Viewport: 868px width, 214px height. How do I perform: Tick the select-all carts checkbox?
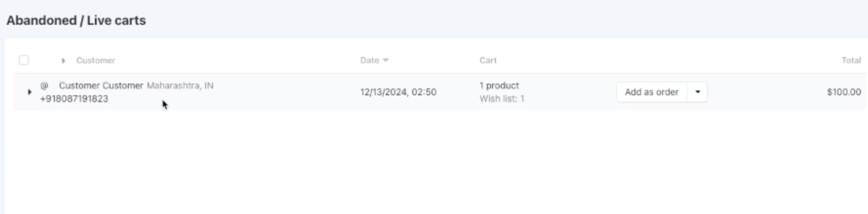[23, 60]
